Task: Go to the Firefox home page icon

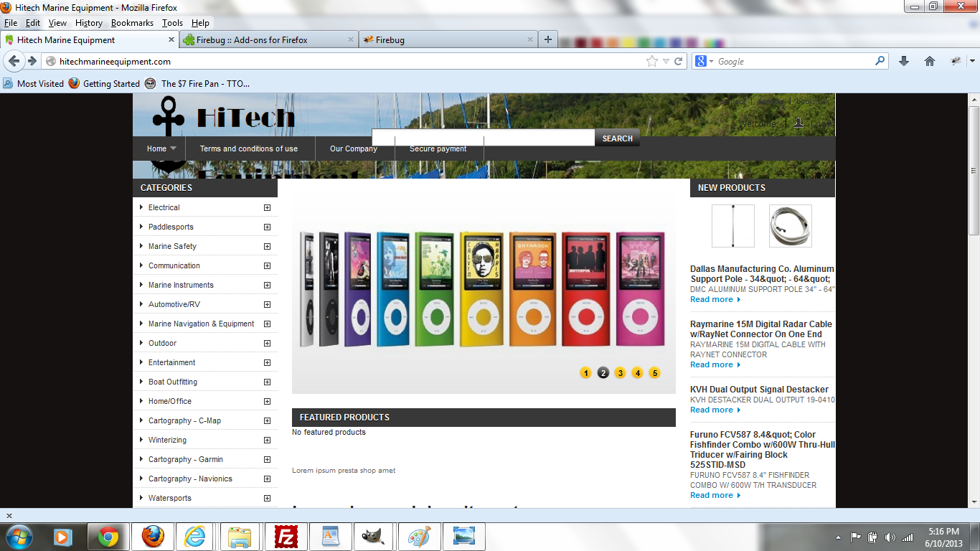Action: pyautogui.click(x=930, y=62)
